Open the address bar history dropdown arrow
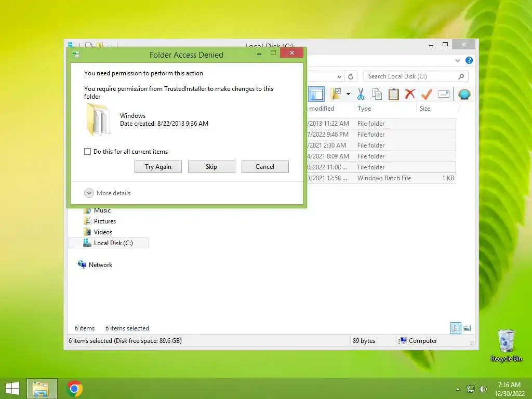Viewport: 532px width, 399px height. point(339,77)
